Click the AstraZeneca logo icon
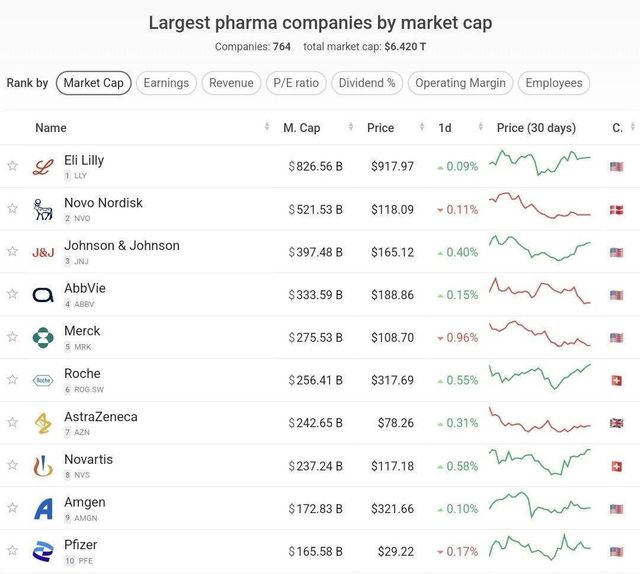Image resolution: width=640 pixels, height=574 pixels. (43, 423)
